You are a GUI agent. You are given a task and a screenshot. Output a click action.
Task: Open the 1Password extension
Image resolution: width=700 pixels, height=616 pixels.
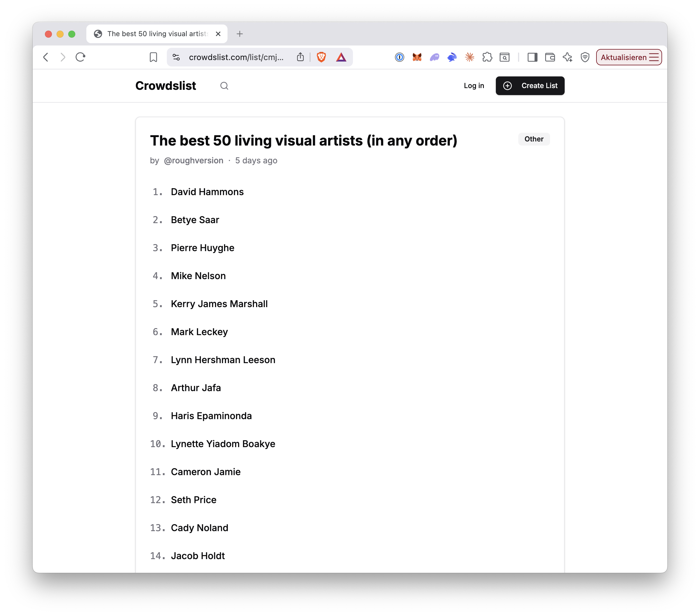coord(399,57)
